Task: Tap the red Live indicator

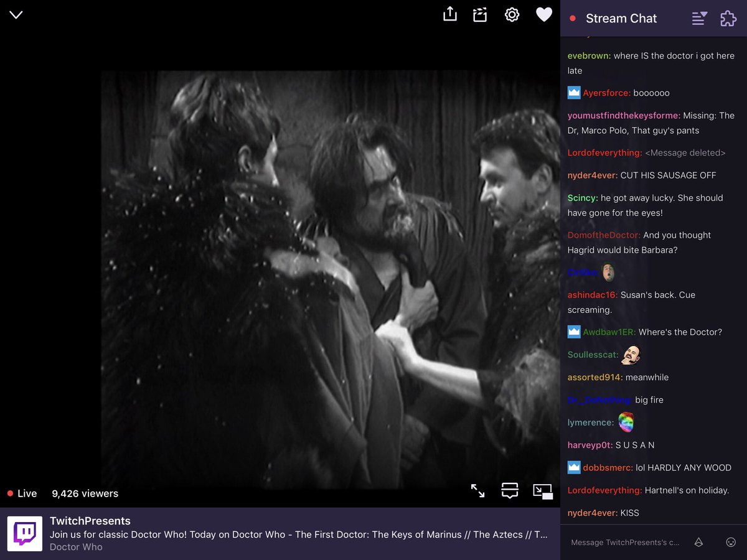Action: point(22,493)
